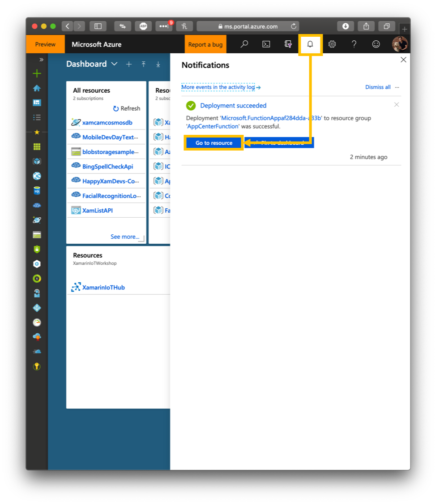This screenshot has width=435, height=504.
Task: Open Directory and subscription filter icon
Action: 288,44
